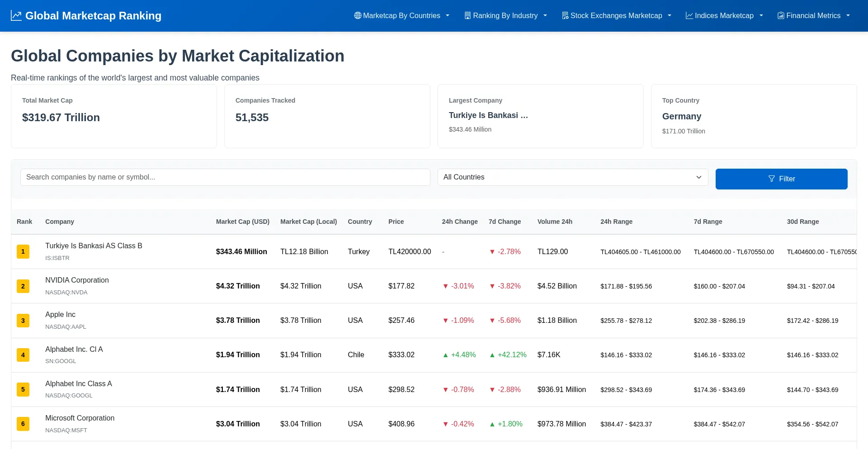Click ticker symbol SN:GOOGL
Viewport: 868px width, 449px height.
(61, 361)
